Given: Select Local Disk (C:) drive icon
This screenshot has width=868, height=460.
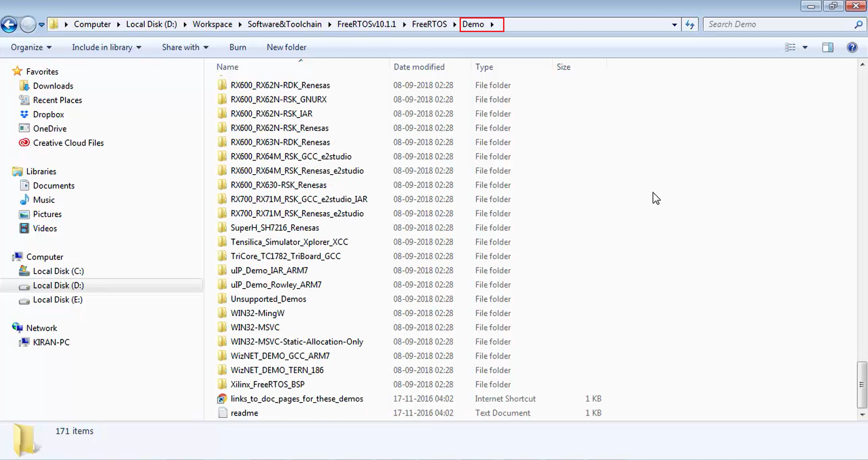Looking at the screenshot, I should tap(24, 271).
